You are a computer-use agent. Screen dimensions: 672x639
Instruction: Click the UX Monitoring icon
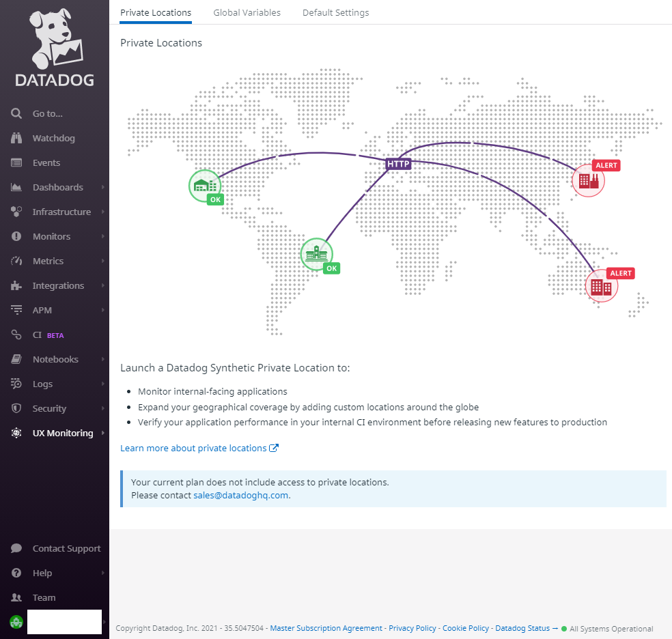click(x=16, y=433)
